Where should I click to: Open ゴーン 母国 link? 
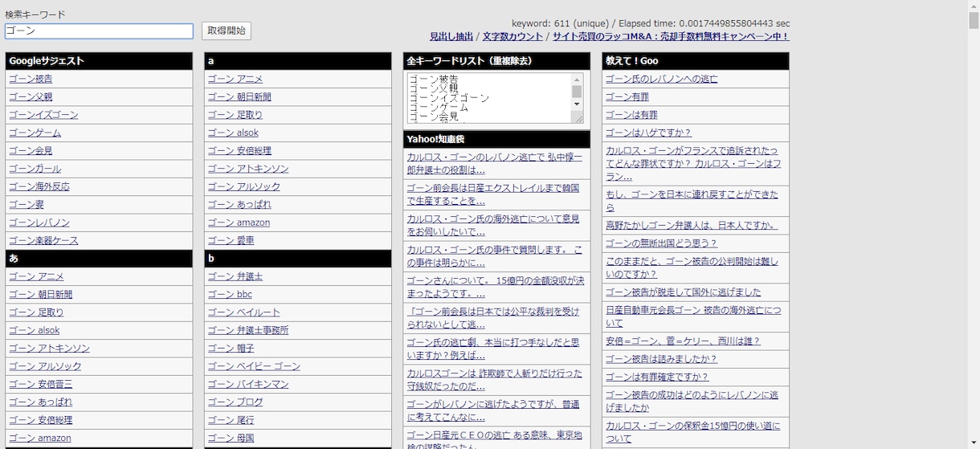pos(231,438)
